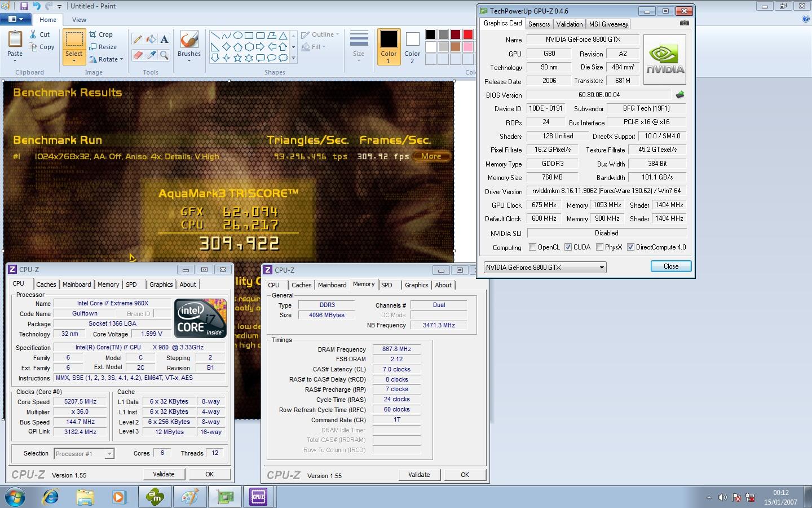Switch to the CPU-Z taskbar button
This screenshot has height=508, width=812.
point(259,497)
